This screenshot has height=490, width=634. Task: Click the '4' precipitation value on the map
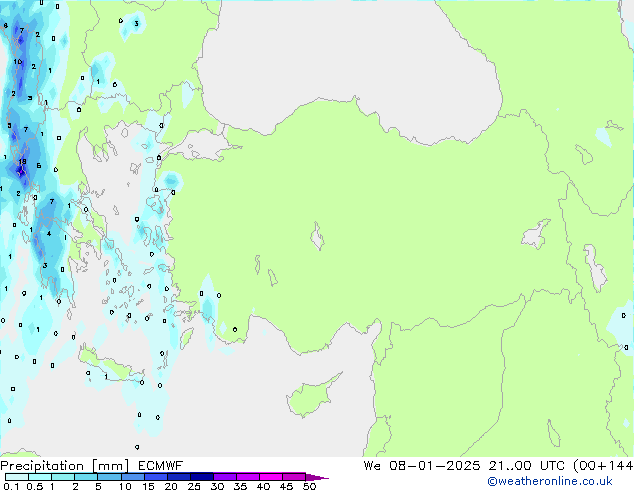pos(49,234)
